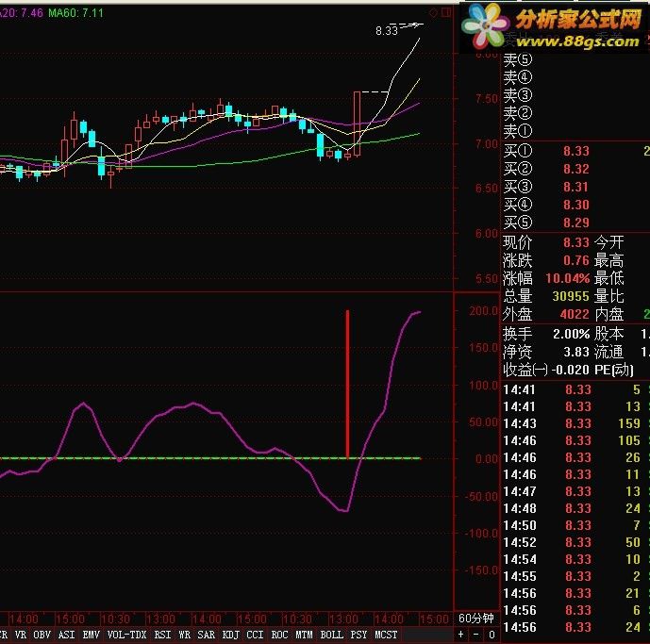Click the 14:43 trade row with volume 159
Screen dimensions: 650x644
point(576,423)
